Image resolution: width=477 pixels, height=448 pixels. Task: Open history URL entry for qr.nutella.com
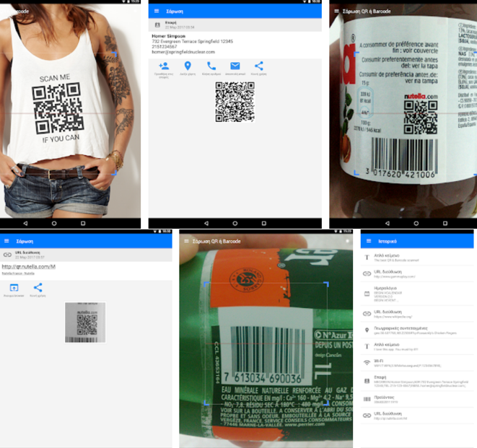[417, 416]
